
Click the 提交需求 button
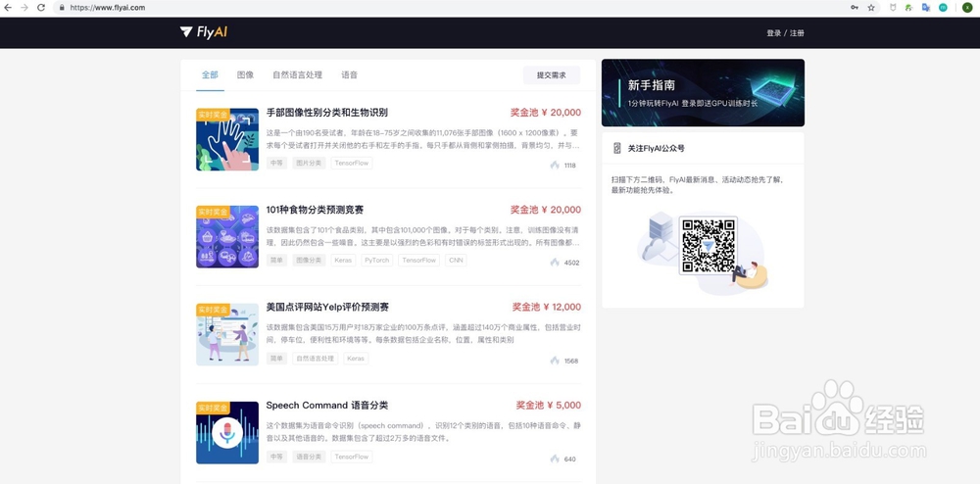point(551,74)
